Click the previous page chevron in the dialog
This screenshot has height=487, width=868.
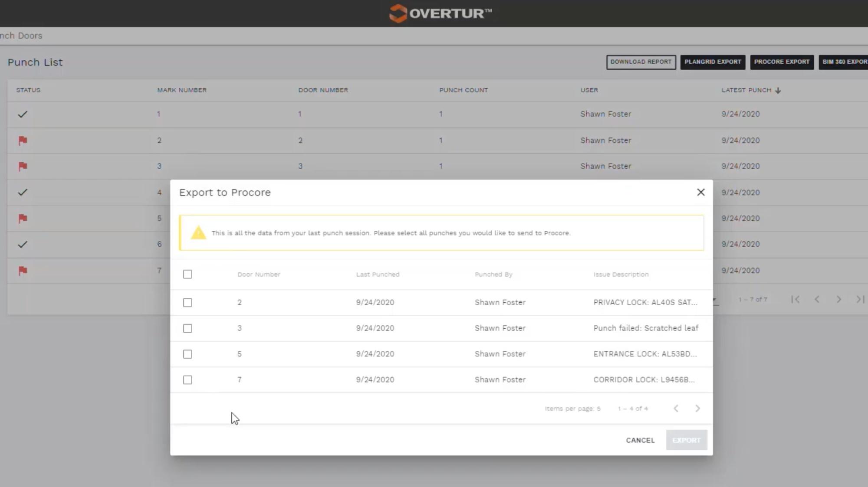(676, 408)
